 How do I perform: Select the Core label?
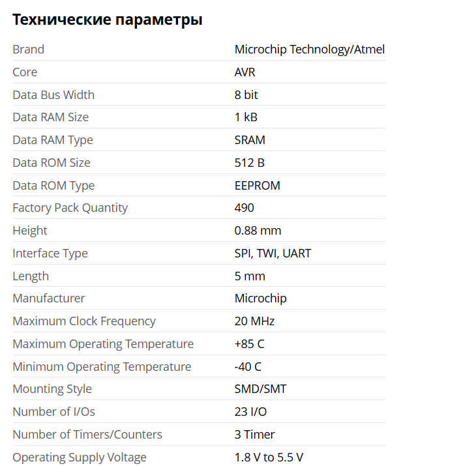[25, 72]
